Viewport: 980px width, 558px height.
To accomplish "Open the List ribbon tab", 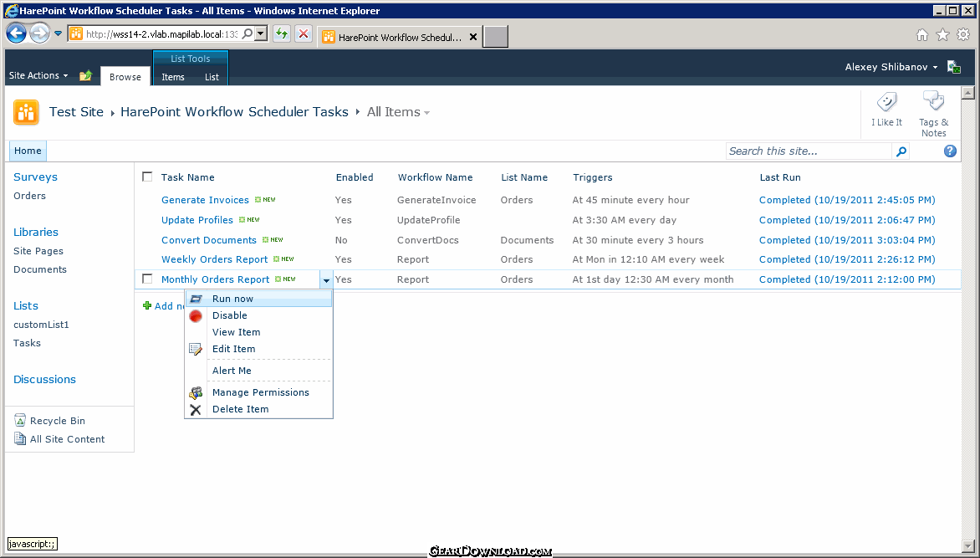I will pyautogui.click(x=212, y=77).
